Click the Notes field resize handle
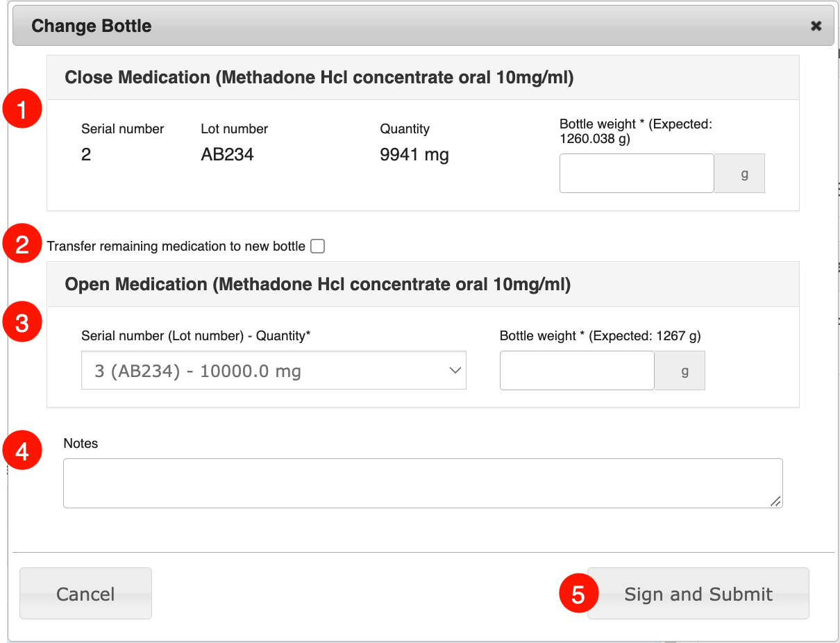The width and height of the screenshot is (840, 643). tap(775, 501)
